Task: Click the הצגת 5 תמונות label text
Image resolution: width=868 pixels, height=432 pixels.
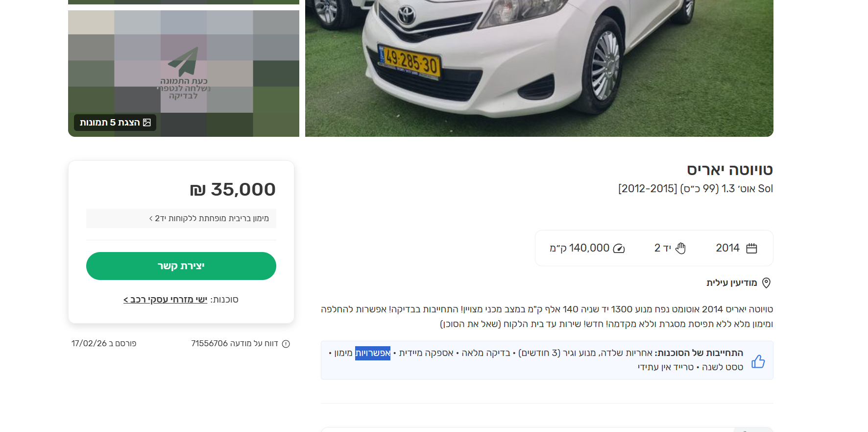Action: click(x=110, y=123)
